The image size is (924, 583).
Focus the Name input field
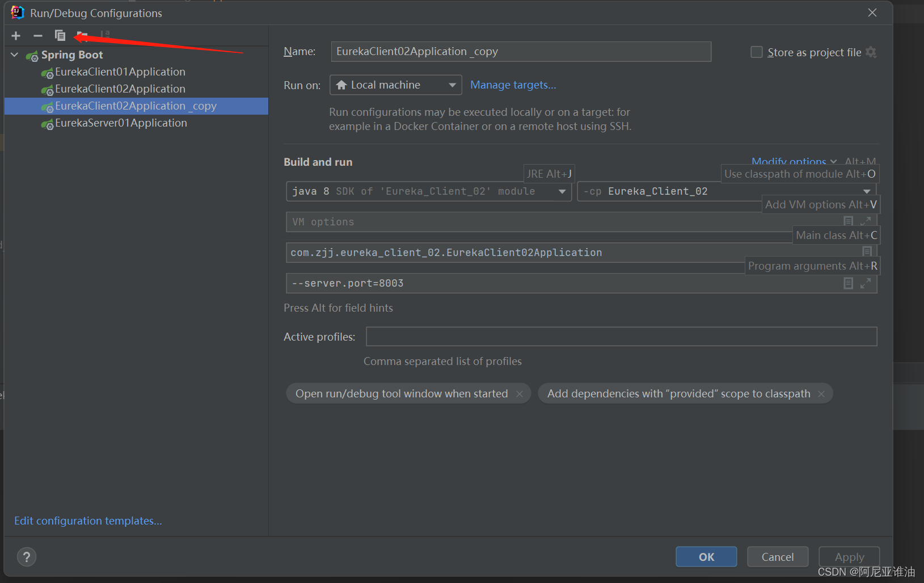click(521, 52)
